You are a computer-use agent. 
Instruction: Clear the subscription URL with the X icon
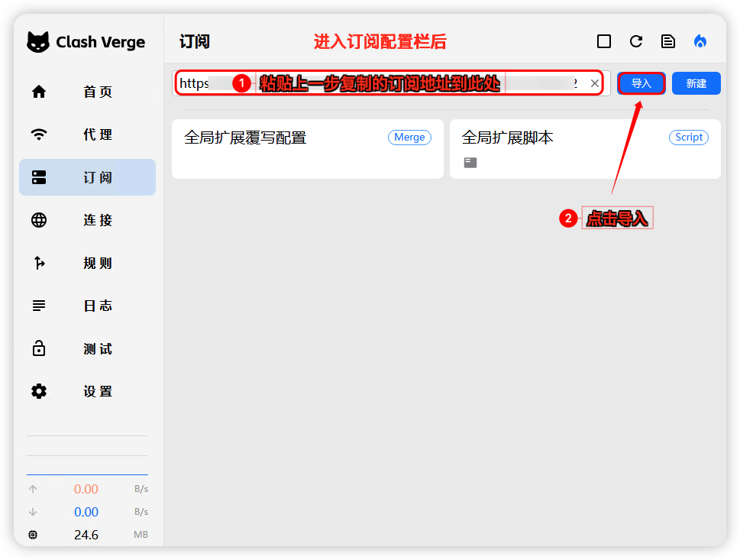(595, 83)
